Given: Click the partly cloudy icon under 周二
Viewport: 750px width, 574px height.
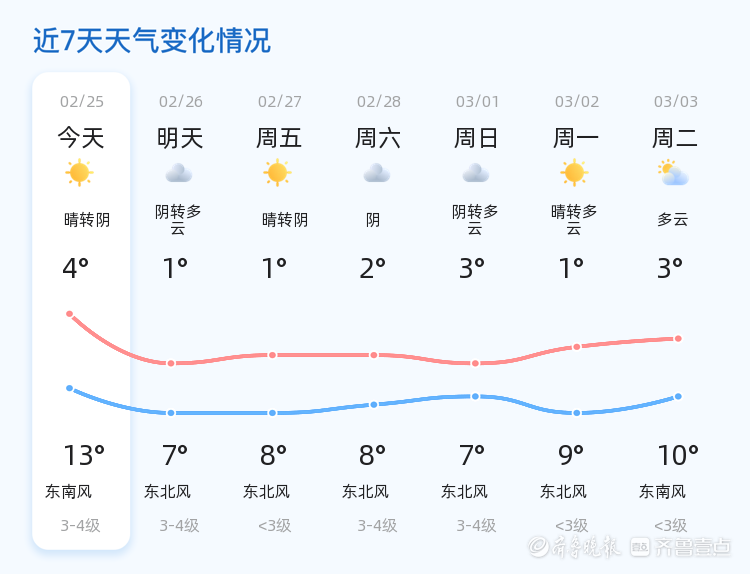Looking at the screenshot, I should tap(674, 173).
